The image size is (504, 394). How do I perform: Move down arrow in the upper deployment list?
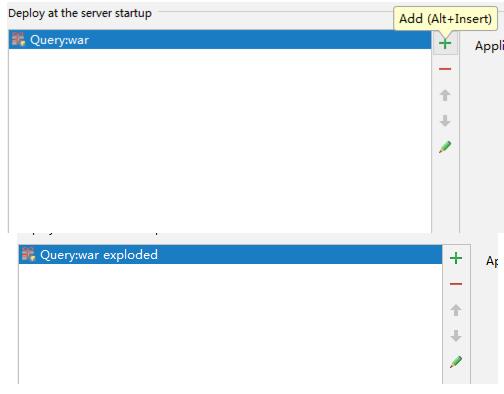(x=445, y=121)
